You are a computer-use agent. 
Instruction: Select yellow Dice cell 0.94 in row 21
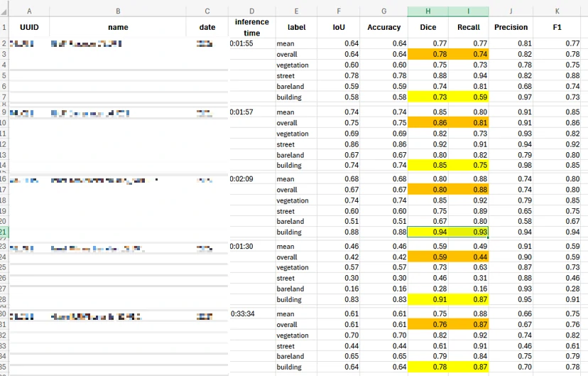tap(428, 232)
